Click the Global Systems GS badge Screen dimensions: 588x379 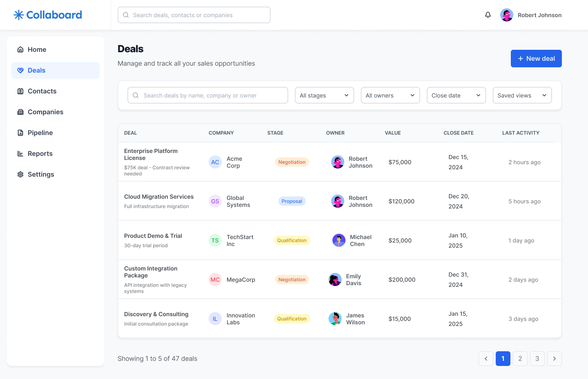[x=215, y=202]
